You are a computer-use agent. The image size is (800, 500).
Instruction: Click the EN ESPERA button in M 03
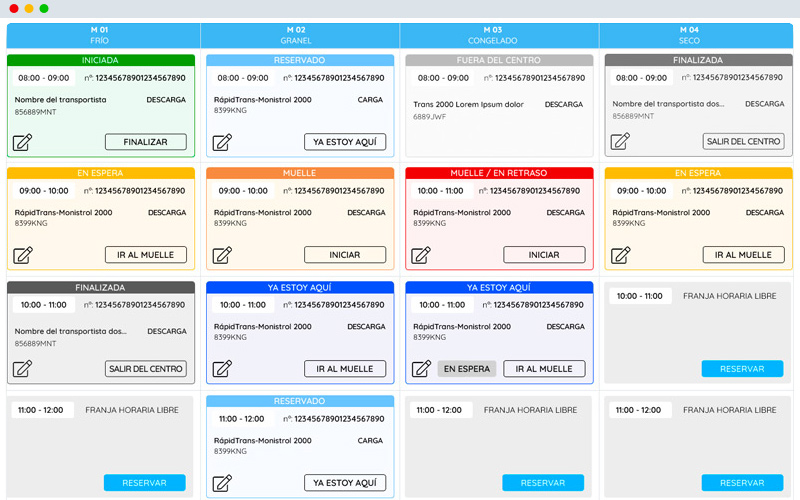tap(467, 368)
